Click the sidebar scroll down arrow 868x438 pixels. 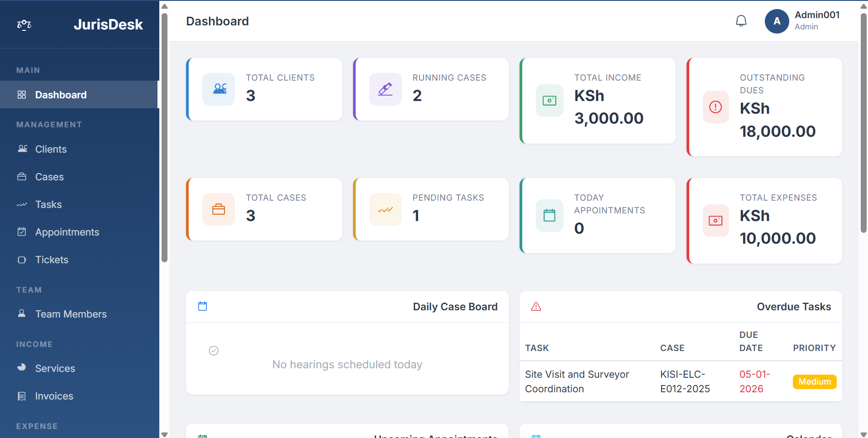click(164, 434)
